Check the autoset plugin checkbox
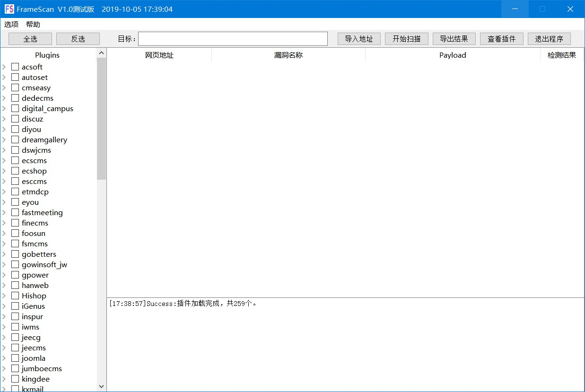The height and width of the screenshot is (392, 585). point(15,77)
